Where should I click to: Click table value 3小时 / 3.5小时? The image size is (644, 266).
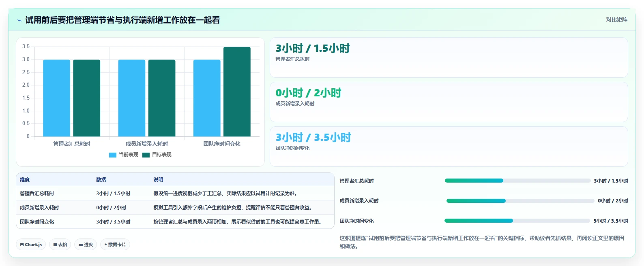113,222
